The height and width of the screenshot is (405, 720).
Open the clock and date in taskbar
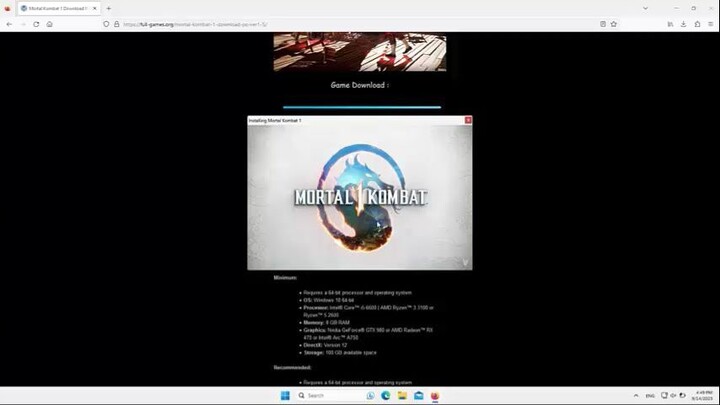704,395
